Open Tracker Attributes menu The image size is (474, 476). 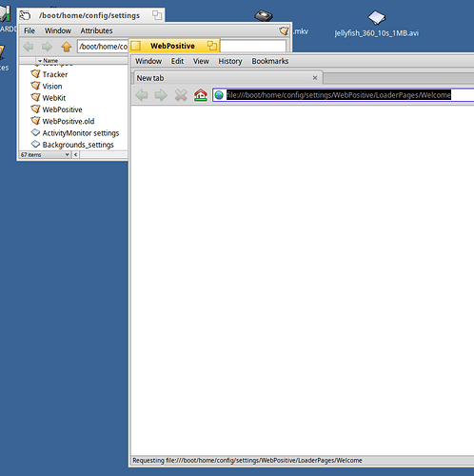[x=96, y=30]
